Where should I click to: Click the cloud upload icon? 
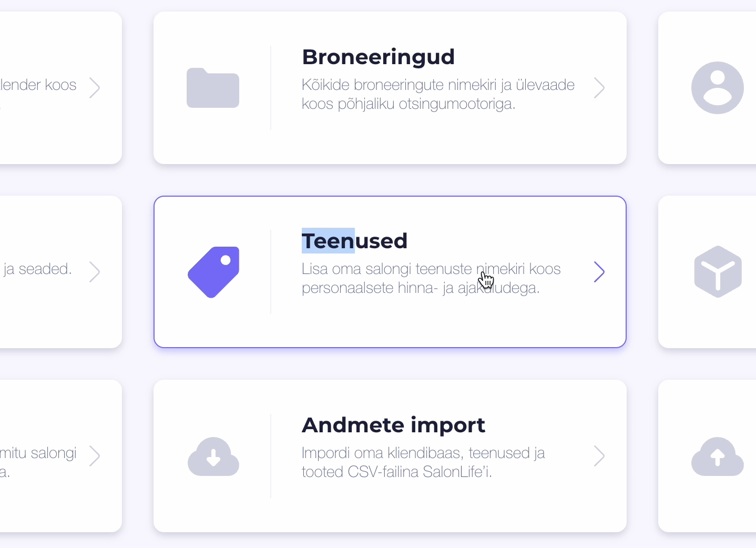pos(717,456)
